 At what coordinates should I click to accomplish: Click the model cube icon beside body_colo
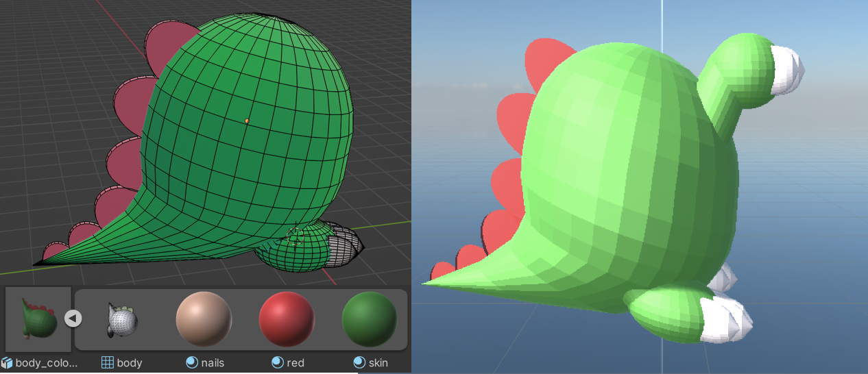click(7, 362)
